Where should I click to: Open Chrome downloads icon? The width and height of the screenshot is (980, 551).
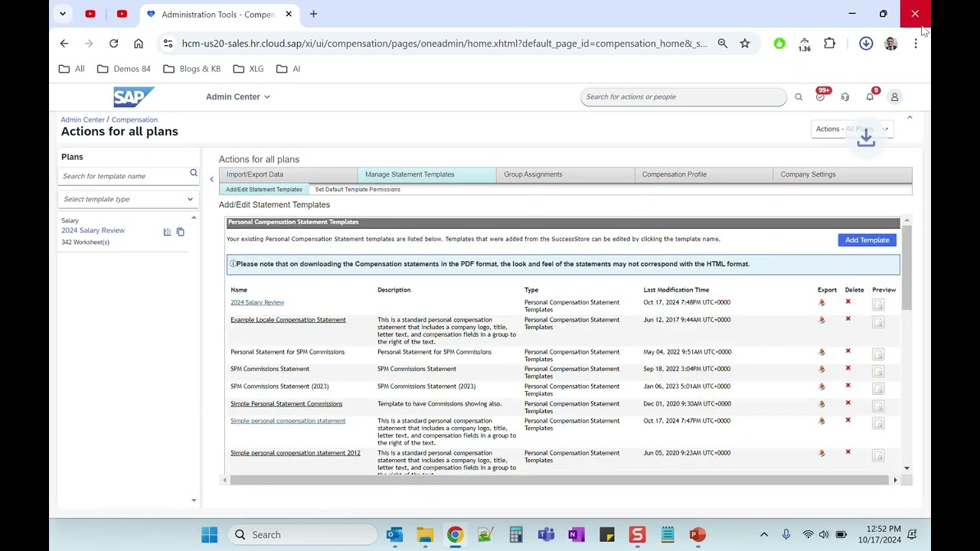[866, 44]
